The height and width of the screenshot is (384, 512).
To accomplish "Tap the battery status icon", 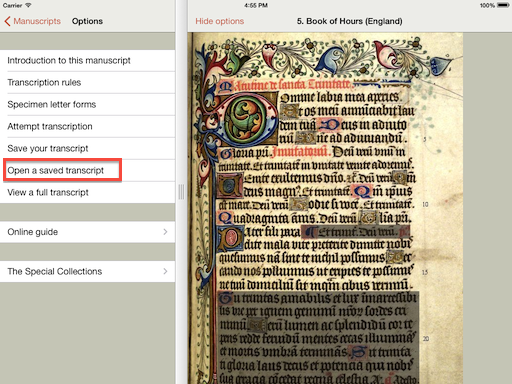I will [503, 5].
